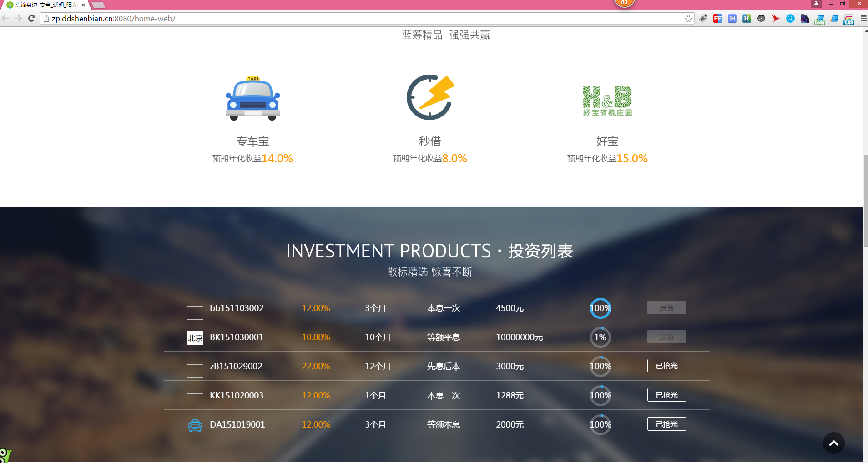Bookmark this page with the star icon
Viewport: 868px width, 463px height.
coord(688,19)
